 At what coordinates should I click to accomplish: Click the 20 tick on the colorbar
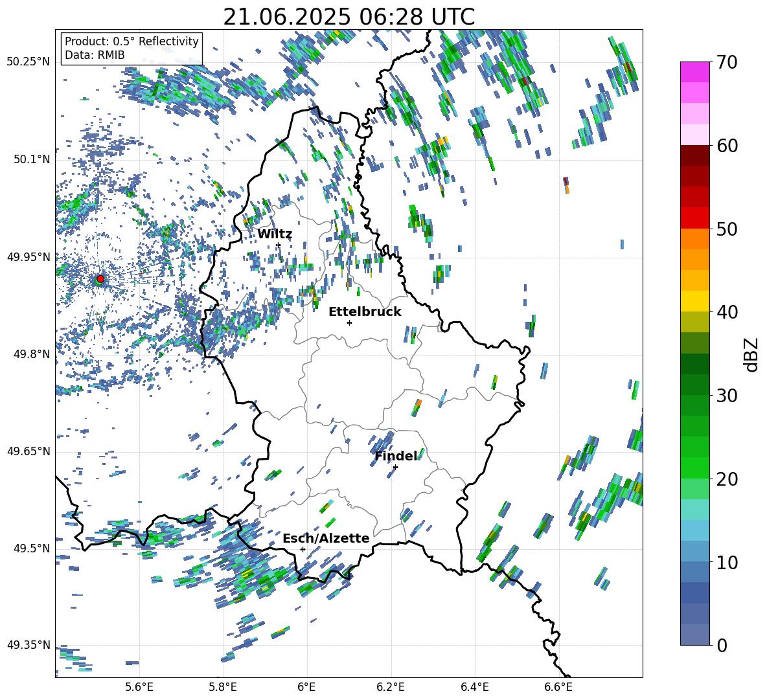click(726, 479)
